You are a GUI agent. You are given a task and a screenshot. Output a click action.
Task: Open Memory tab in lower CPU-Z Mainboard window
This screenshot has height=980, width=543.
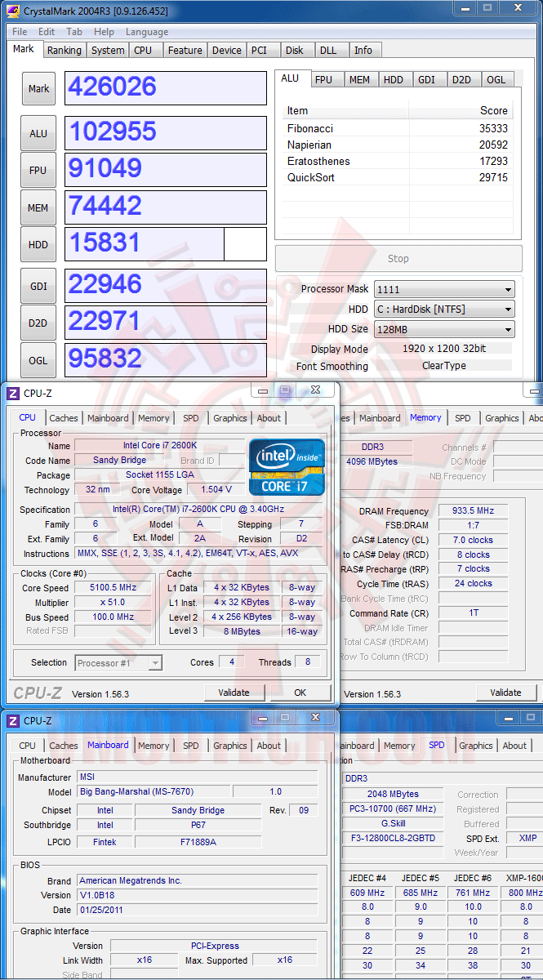point(154,746)
